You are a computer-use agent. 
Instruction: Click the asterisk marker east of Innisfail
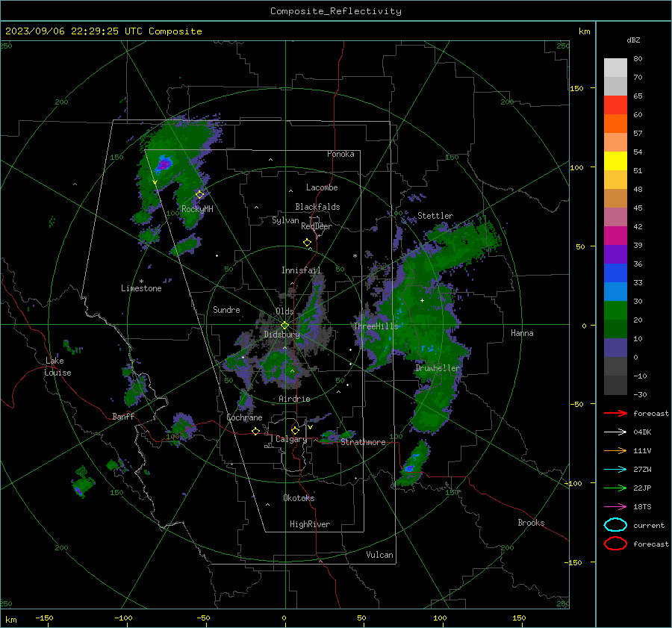pyautogui.click(x=355, y=256)
